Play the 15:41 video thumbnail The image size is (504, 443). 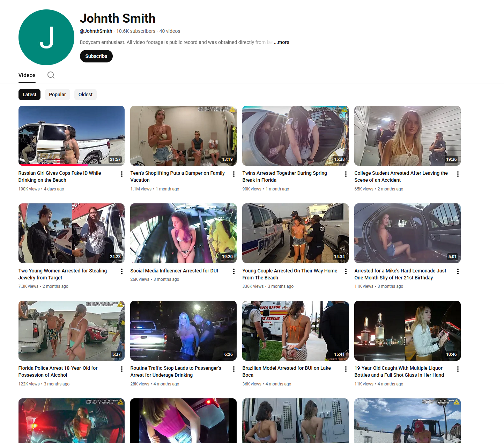296,331
